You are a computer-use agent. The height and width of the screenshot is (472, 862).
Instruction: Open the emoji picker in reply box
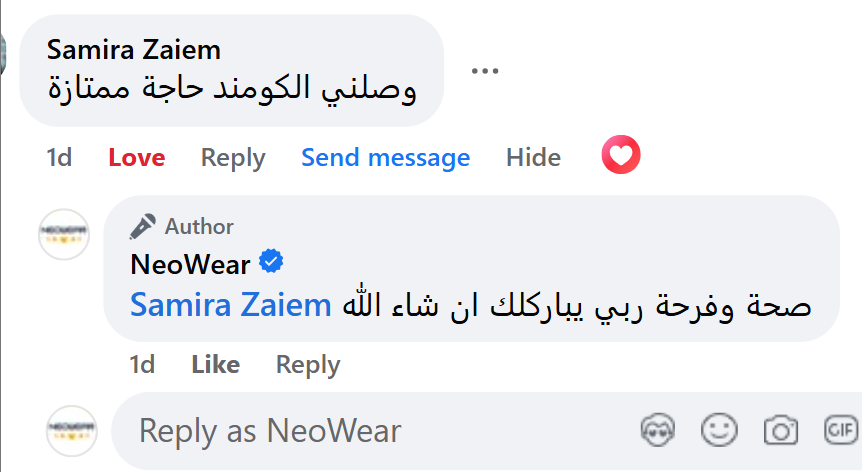[719, 431]
